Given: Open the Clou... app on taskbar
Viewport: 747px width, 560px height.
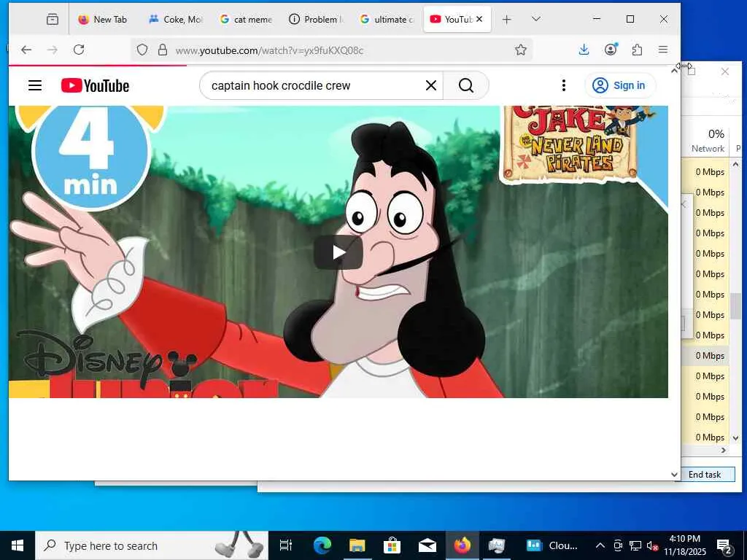Looking at the screenshot, I should 552,545.
